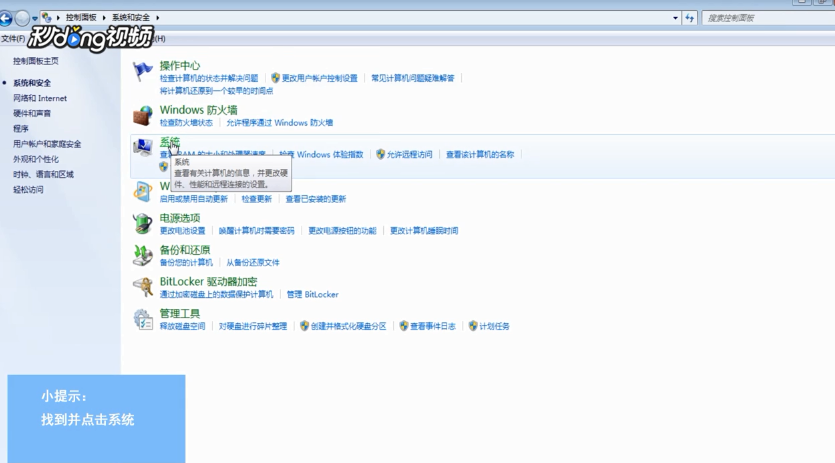Viewport: 835px width, 463px height.
Task: Open the 电源选项 heading
Action: pos(180,218)
